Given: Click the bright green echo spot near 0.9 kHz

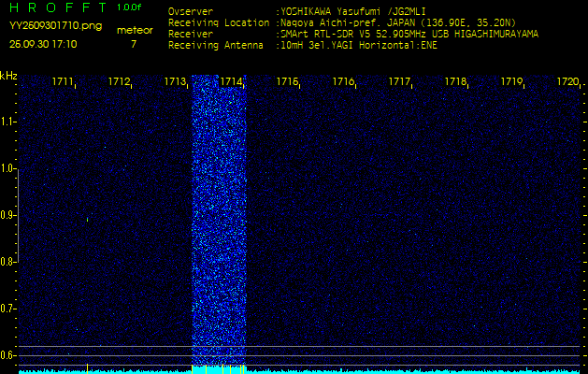Looking at the screenshot, I should click(87, 219).
